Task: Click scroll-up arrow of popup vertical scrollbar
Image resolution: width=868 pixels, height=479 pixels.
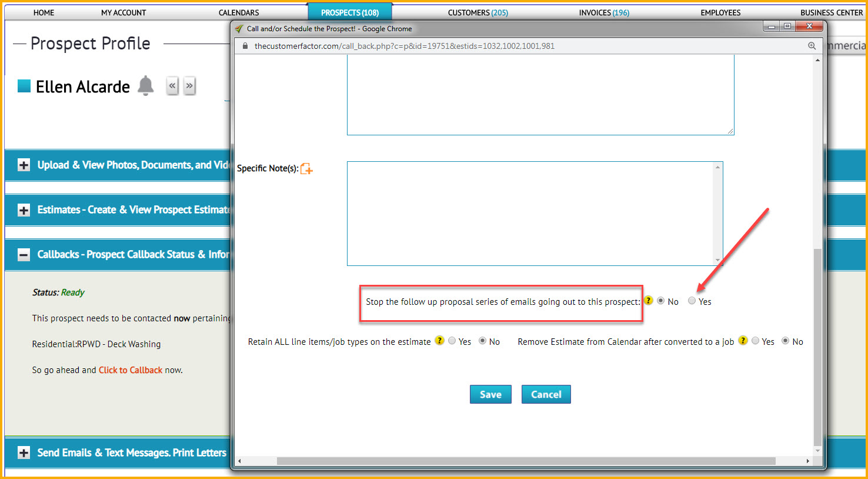Action: pos(817,60)
